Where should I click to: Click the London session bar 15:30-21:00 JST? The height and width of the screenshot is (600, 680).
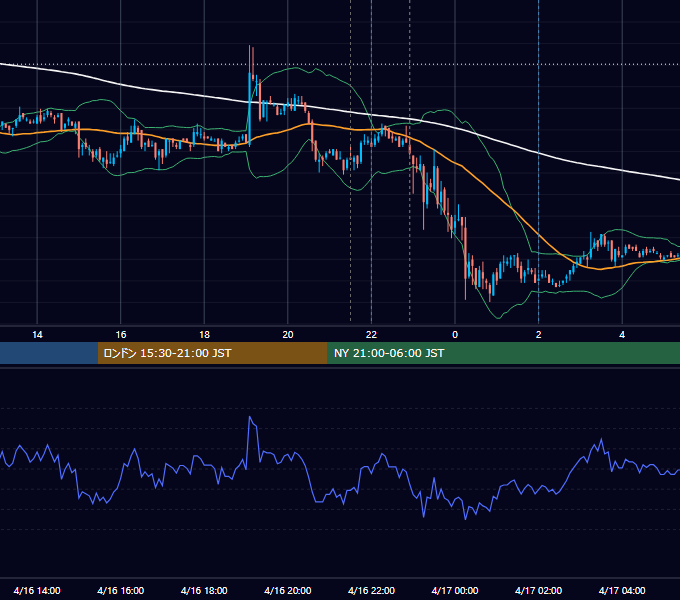(212, 353)
